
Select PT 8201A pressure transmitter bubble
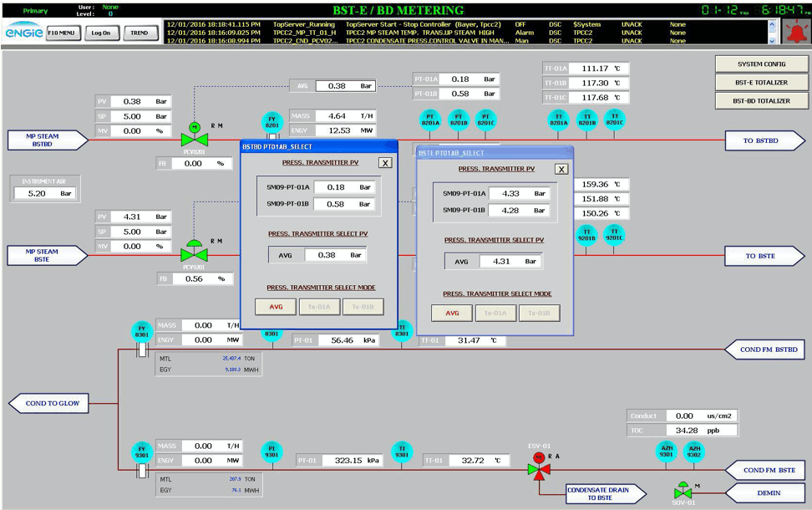pyautogui.click(x=430, y=120)
